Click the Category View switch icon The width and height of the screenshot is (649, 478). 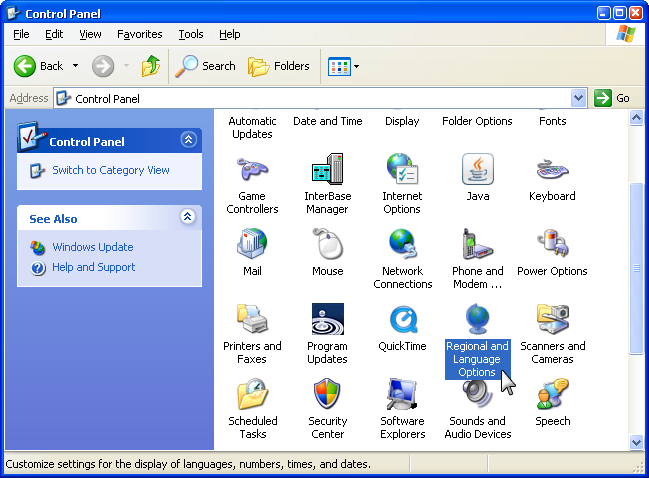[x=37, y=171]
